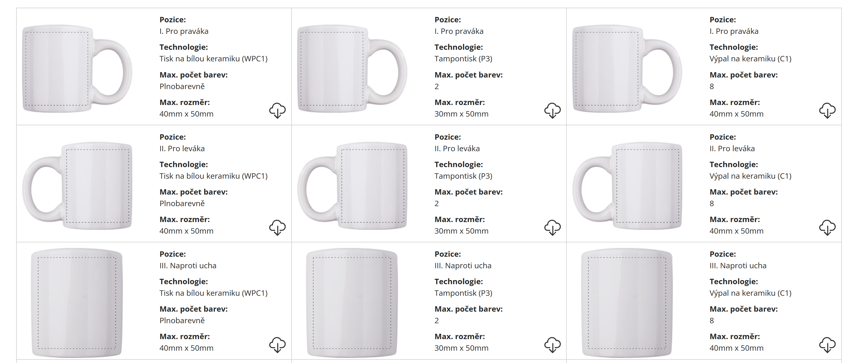This screenshot has height=363, width=868.
Task: Download the right-handed WPC1 print template
Action: coord(277,110)
